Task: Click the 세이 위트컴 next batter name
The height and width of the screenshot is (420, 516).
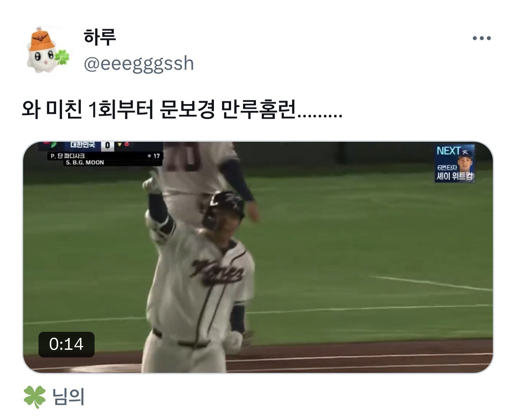Action: point(455,176)
